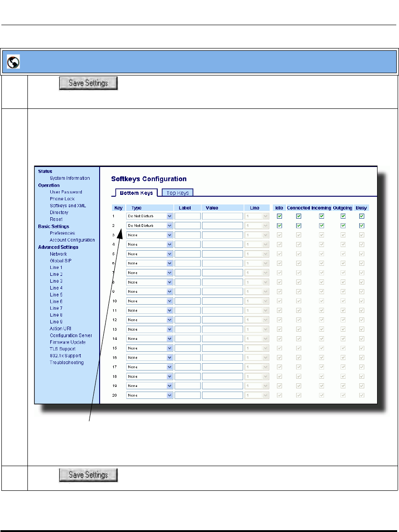Click Label field for key 20
The width and height of the screenshot is (399, 532).
coord(187,395)
